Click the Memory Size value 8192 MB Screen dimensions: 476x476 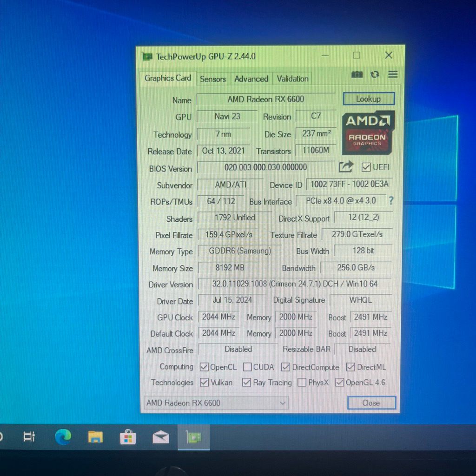(230, 267)
